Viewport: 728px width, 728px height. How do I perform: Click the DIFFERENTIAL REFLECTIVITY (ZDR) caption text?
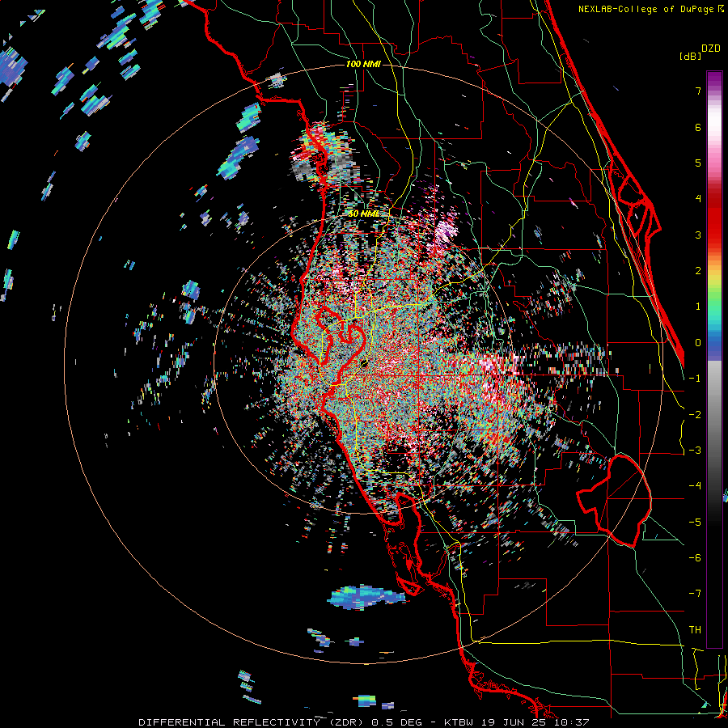252,722
